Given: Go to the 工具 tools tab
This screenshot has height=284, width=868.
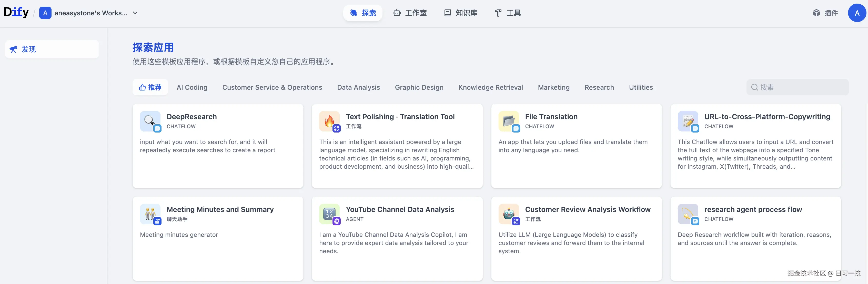Looking at the screenshot, I should (x=508, y=13).
